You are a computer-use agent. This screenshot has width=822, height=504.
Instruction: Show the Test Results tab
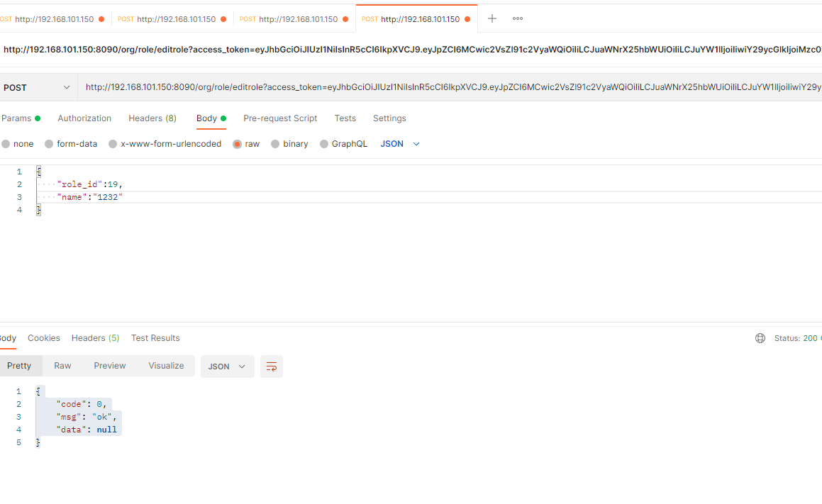click(155, 338)
